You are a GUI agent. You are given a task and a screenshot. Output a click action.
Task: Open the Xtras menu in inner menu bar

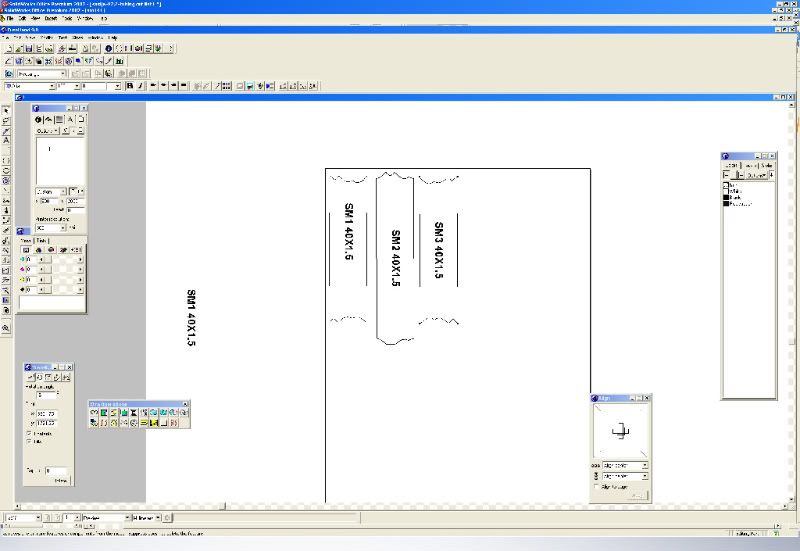[x=78, y=37]
